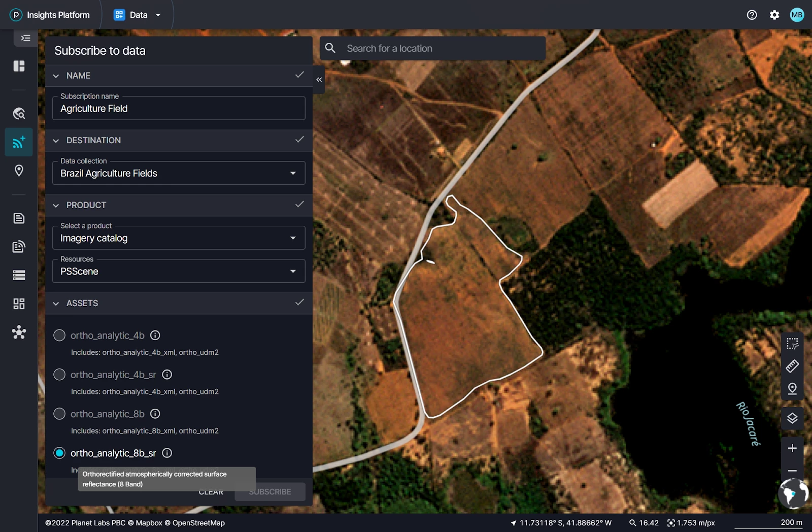The height and width of the screenshot is (532, 812).
Task: Collapse the Subscribe to data panel
Action: [x=319, y=80]
